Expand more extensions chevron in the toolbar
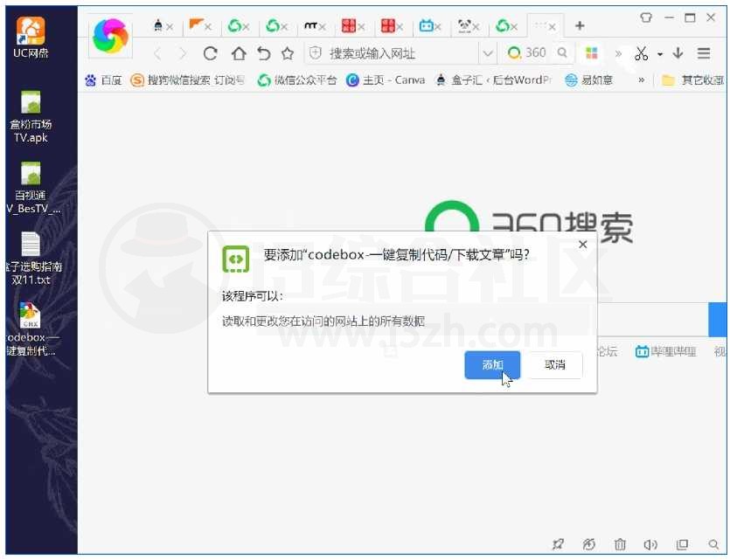This screenshot has height=560, width=730. 618,53
